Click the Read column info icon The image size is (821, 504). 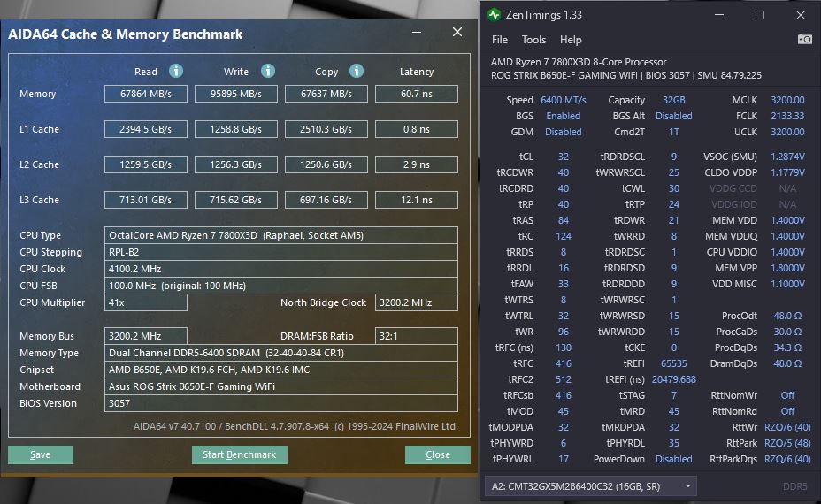coord(176,71)
